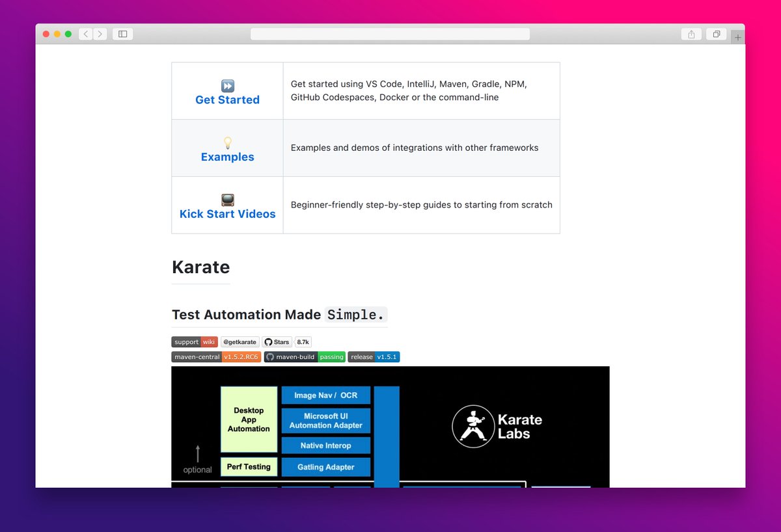Click the browser address bar
The height and width of the screenshot is (532, 781).
coord(389,33)
